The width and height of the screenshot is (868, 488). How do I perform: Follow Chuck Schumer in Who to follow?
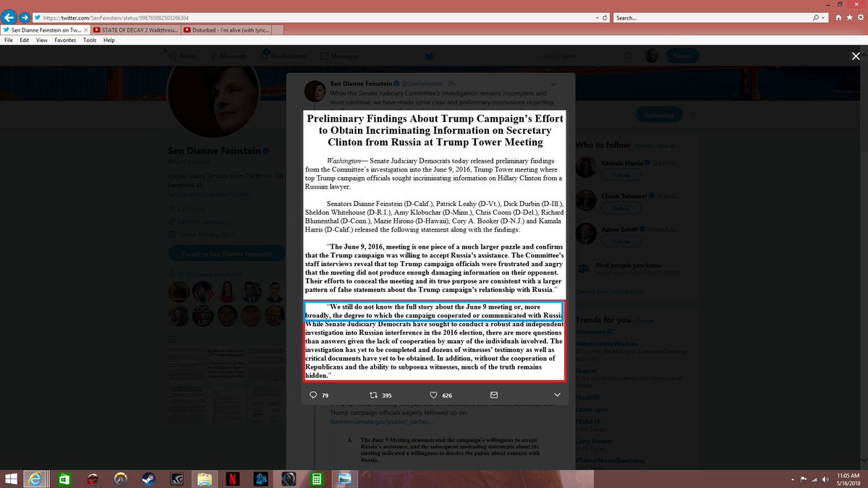(x=621, y=208)
